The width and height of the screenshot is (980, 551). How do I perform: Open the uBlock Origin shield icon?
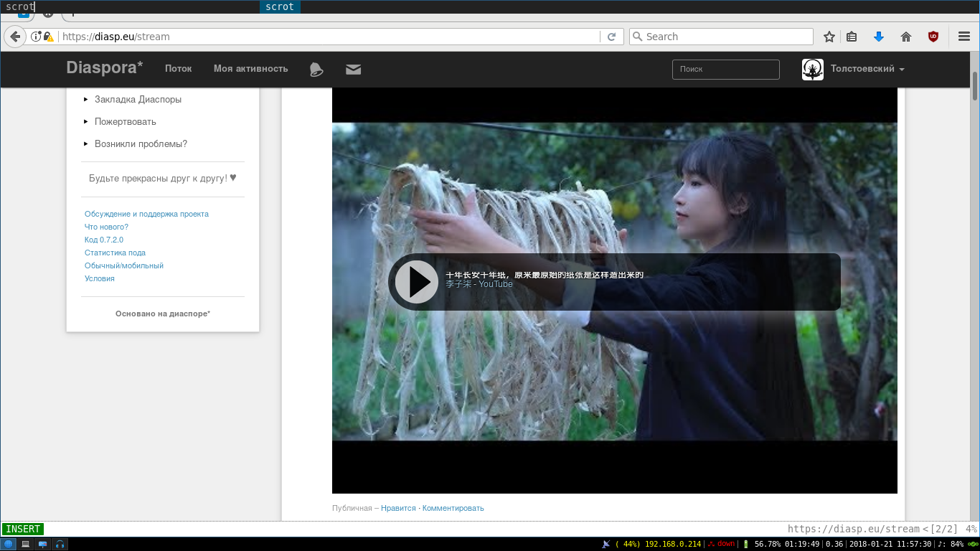(933, 37)
